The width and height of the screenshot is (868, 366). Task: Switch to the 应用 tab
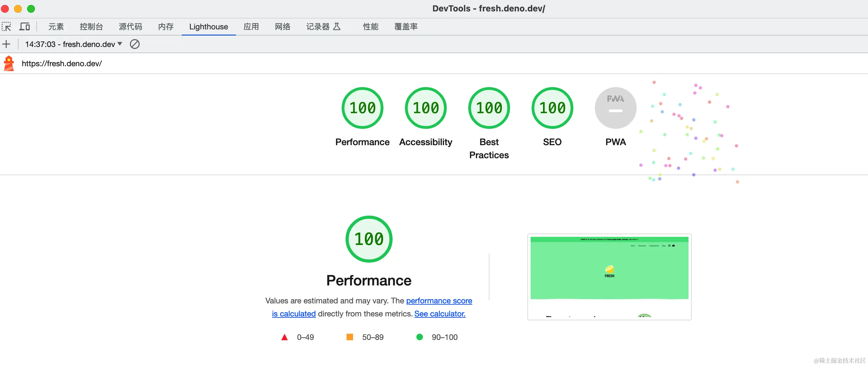click(x=251, y=27)
